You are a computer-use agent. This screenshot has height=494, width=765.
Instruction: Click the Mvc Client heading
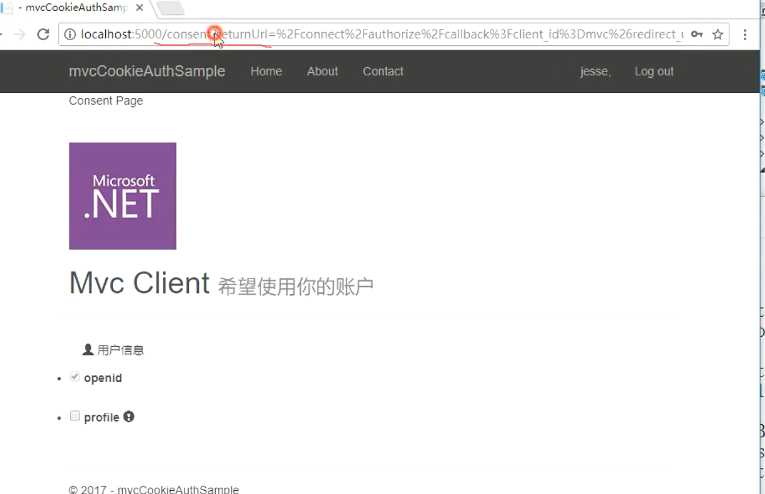tap(140, 283)
